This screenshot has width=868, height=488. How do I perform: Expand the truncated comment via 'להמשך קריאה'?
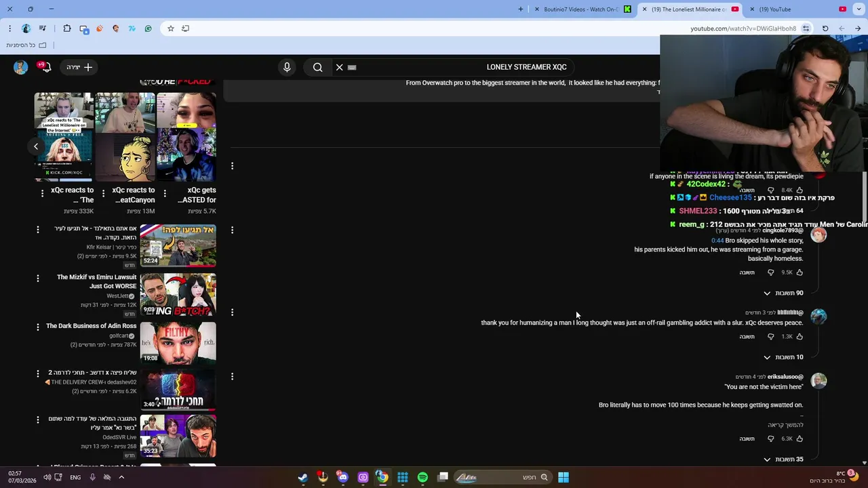point(785,425)
